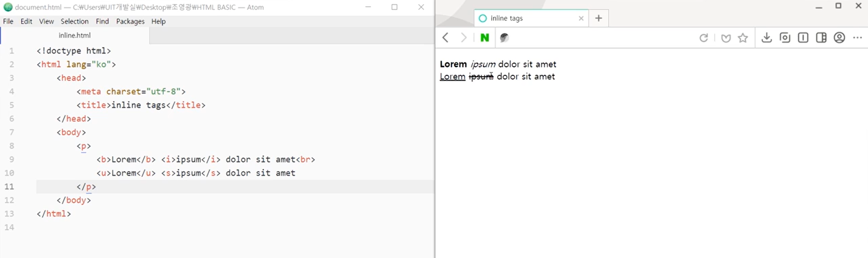The width and height of the screenshot is (868, 258).
Task: Open the three-dot browser menu
Action: [x=858, y=37]
